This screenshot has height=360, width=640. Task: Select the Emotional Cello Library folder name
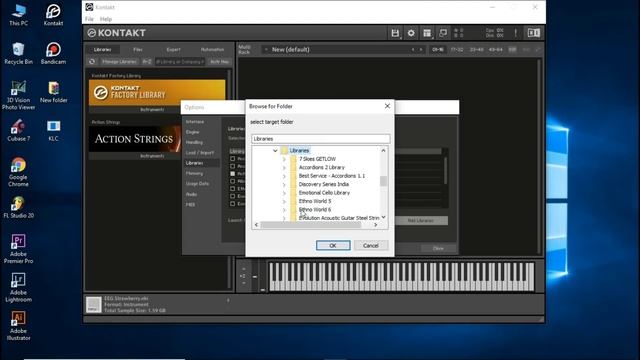click(324, 193)
